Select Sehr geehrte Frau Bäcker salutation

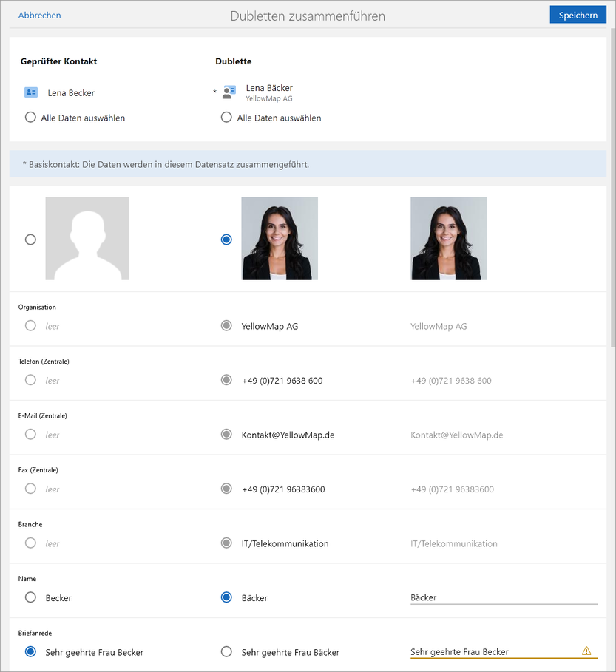[226, 651]
